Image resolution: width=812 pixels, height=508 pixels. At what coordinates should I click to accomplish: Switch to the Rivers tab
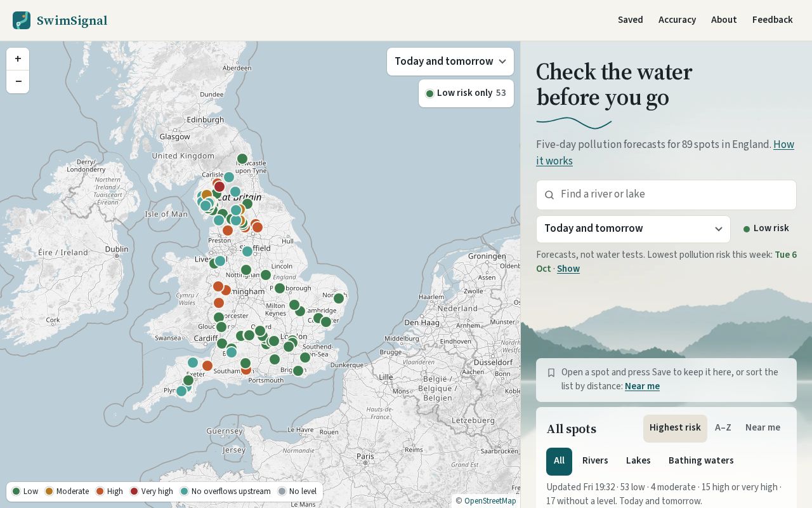[595, 461]
